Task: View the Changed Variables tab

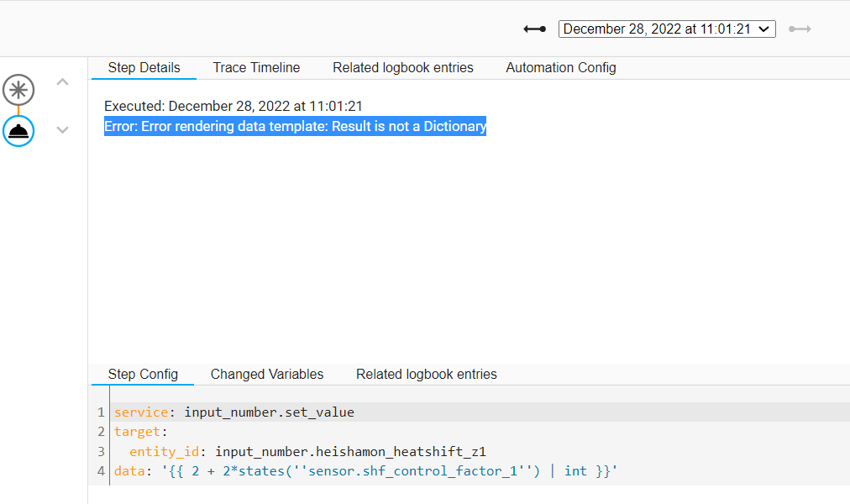Action: pos(266,375)
